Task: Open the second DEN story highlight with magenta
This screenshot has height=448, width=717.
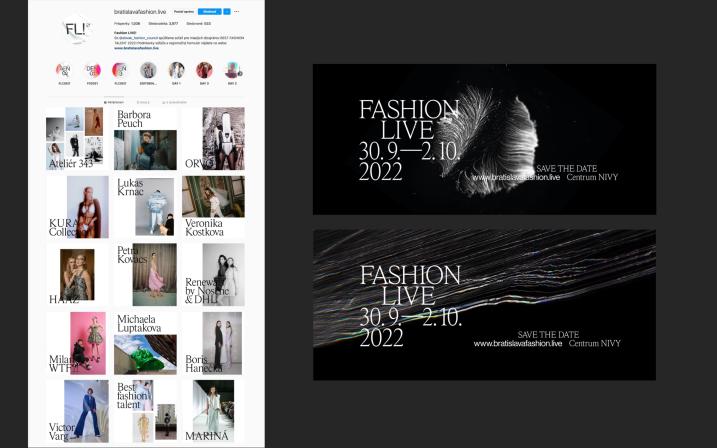Action: tap(92, 71)
